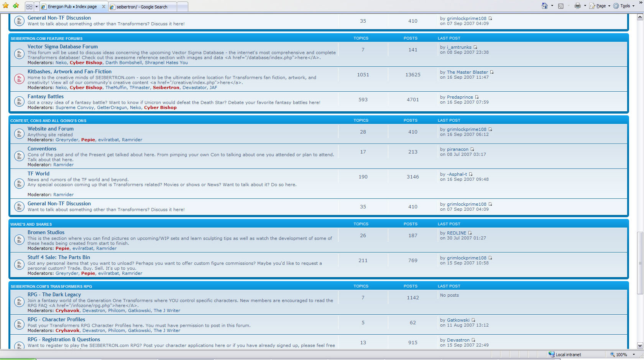Image resolution: width=644 pixels, height=360 pixels.
Task: Click the TF World forum status icon
Action: coord(19,183)
